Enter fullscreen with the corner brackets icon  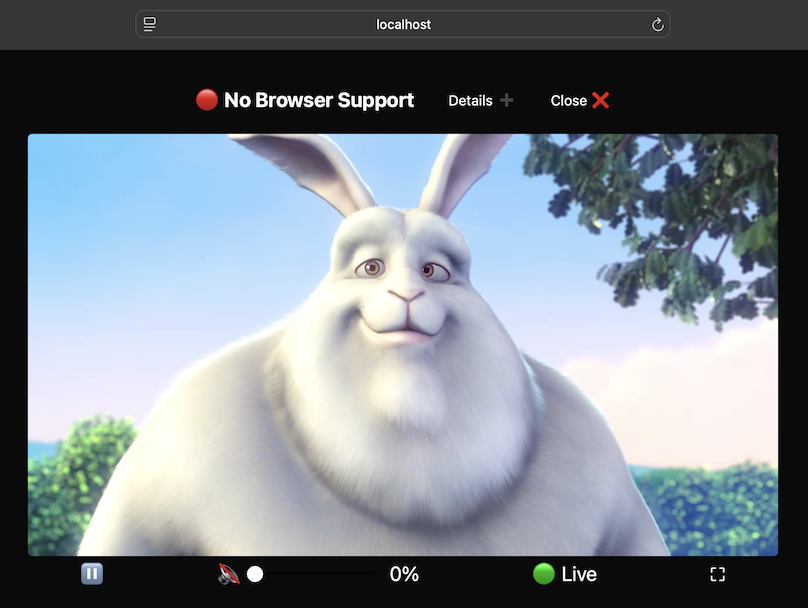click(x=717, y=574)
